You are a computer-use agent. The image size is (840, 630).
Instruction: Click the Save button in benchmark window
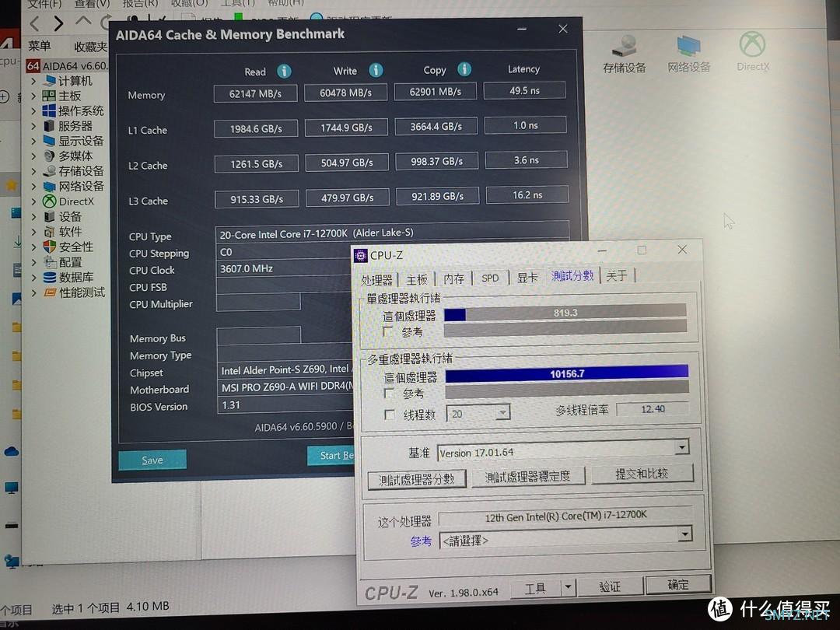tap(152, 460)
